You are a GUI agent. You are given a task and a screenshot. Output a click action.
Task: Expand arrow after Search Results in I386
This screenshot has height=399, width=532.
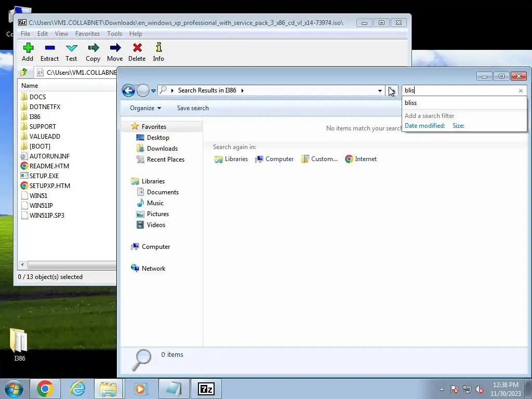point(242,90)
